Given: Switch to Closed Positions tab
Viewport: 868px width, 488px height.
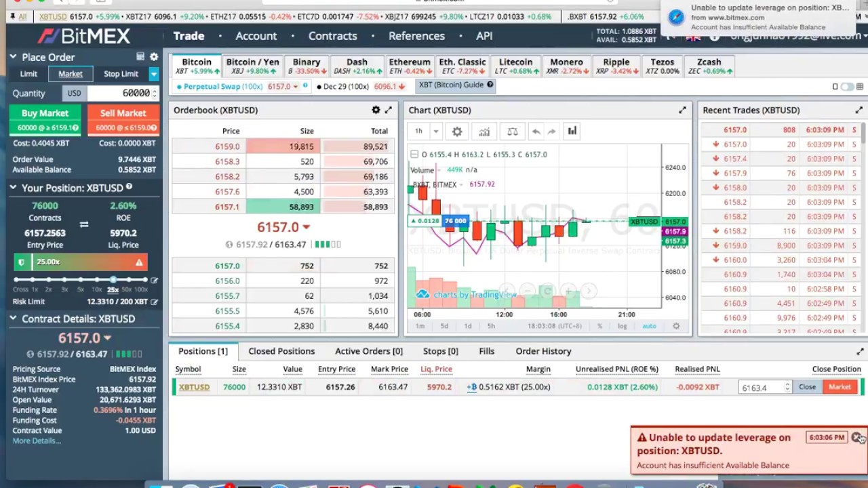Looking at the screenshot, I should coord(281,351).
